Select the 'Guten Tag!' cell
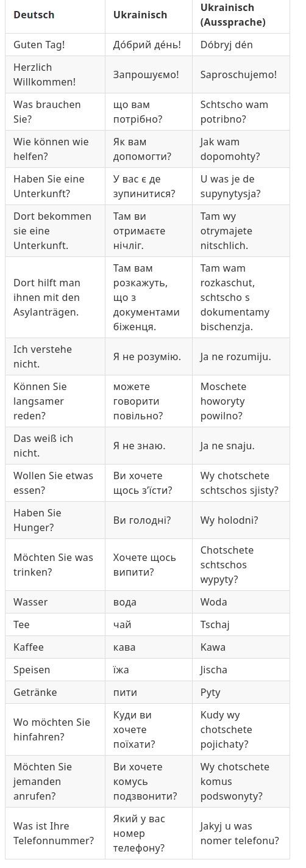306x868 pixels. [x=55, y=45]
